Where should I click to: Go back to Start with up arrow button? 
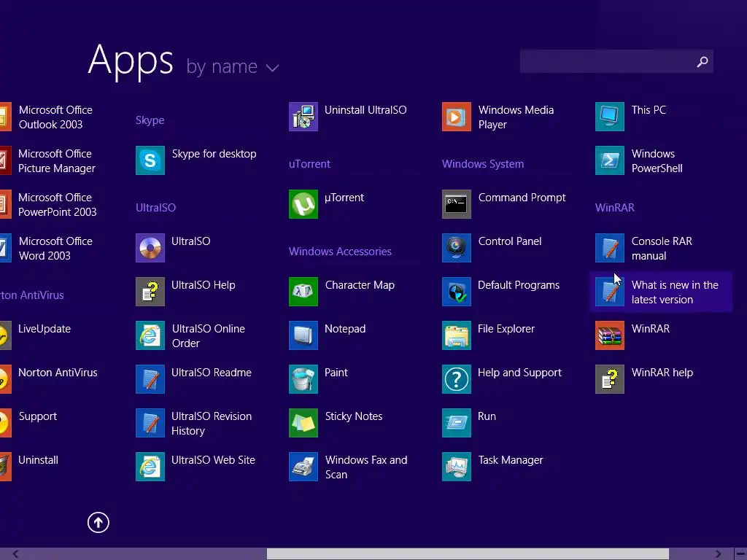[98, 522]
